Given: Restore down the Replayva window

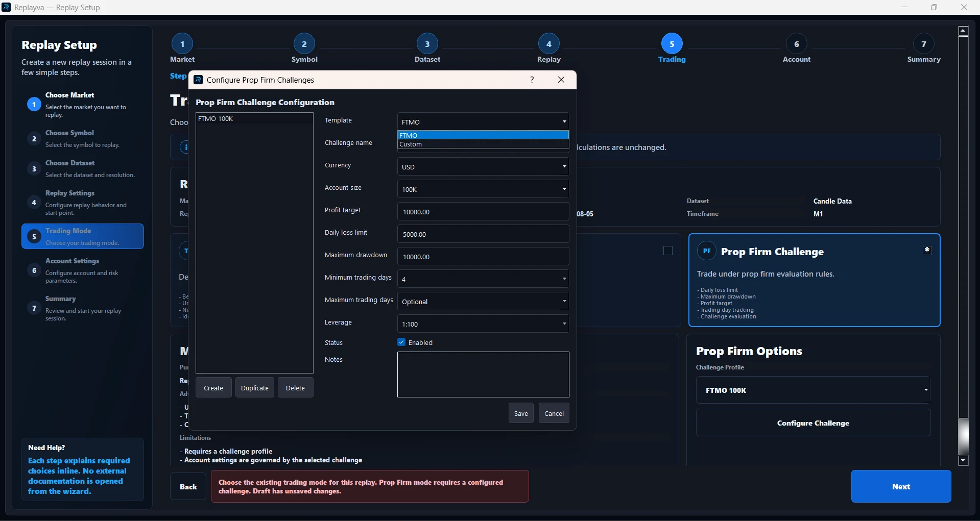Looking at the screenshot, I should click(x=934, y=7).
